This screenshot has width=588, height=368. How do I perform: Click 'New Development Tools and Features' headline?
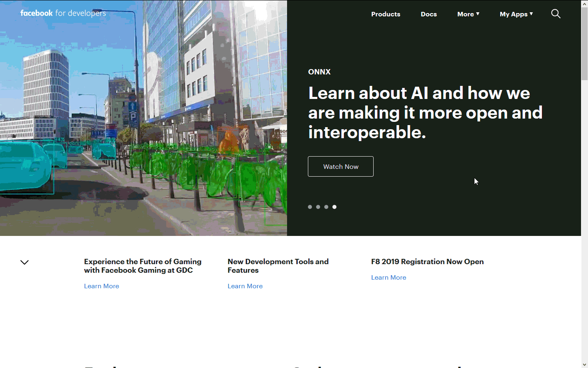pyautogui.click(x=278, y=266)
